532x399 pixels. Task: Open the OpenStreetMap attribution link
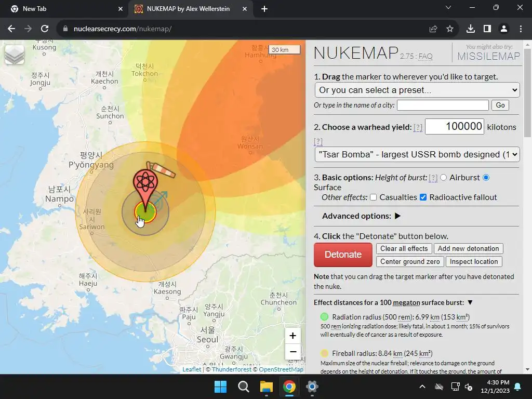(x=281, y=369)
